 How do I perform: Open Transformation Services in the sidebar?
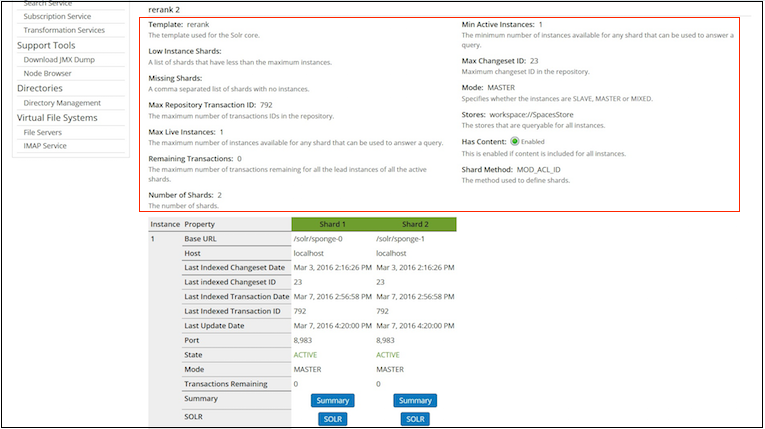pyautogui.click(x=66, y=30)
